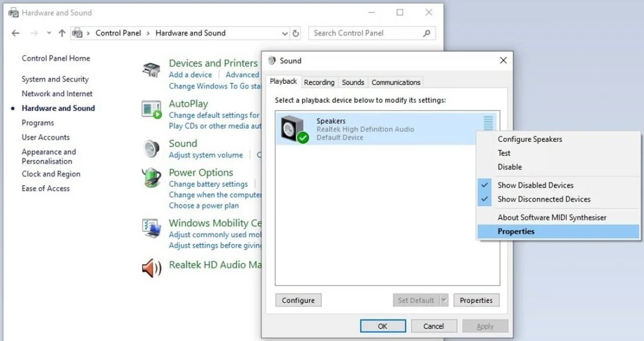Image resolution: width=644 pixels, height=341 pixels.
Task: Expand the address bar history dropdown
Action: pos(285,33)
